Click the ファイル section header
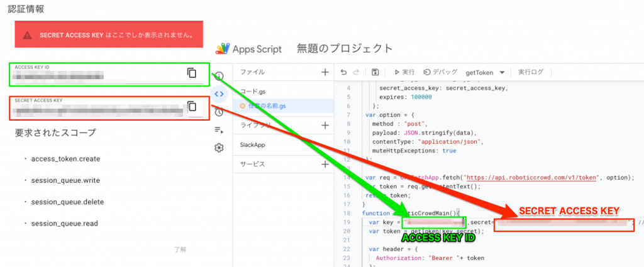This screenshot has height=267, width=644. click(x=252, y=72)
